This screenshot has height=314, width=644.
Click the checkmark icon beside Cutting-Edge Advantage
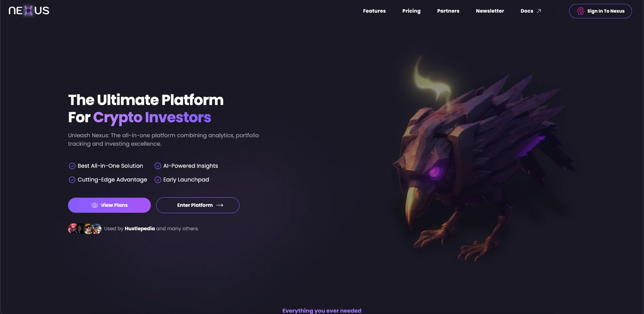(x=72, y=180)
